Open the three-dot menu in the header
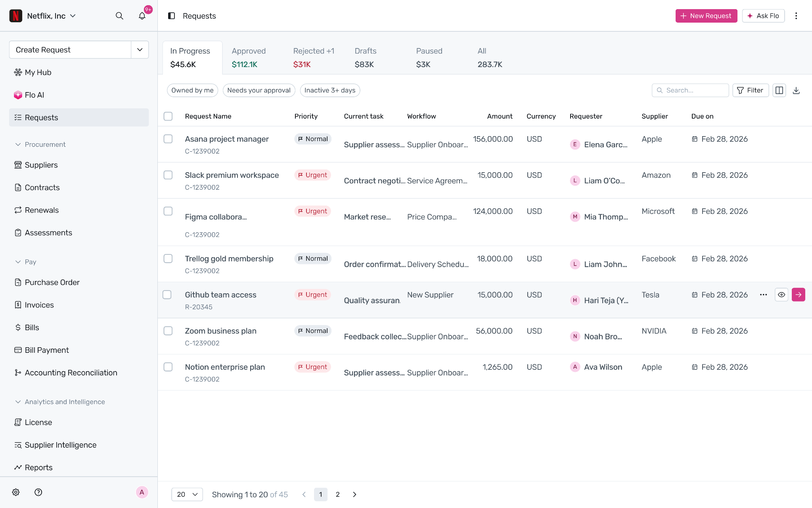This screenshot has width=812, height=508. tap(796, 16)
